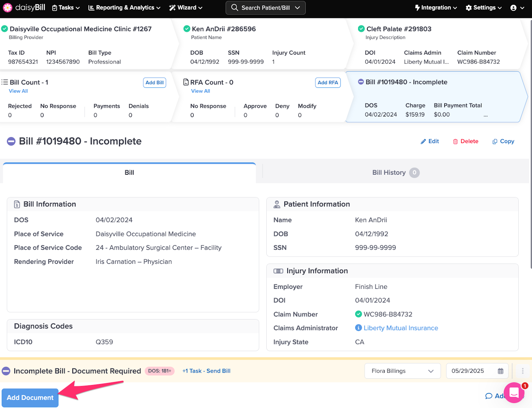The image size is (532, 408).
Task: Click the Add Document button
Action: pos(30,398)
